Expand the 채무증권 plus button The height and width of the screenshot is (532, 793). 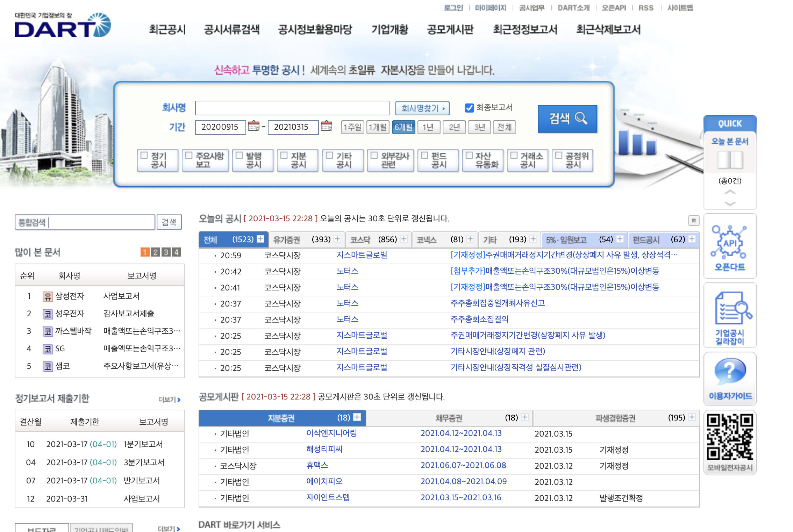click(x=524, y=417)
